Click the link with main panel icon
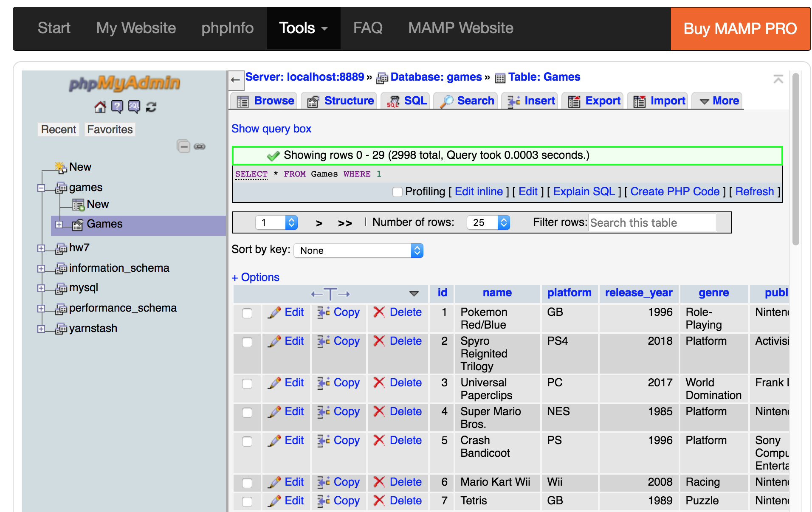This screenshot has height=512, width=812. [x=200, y=146]
